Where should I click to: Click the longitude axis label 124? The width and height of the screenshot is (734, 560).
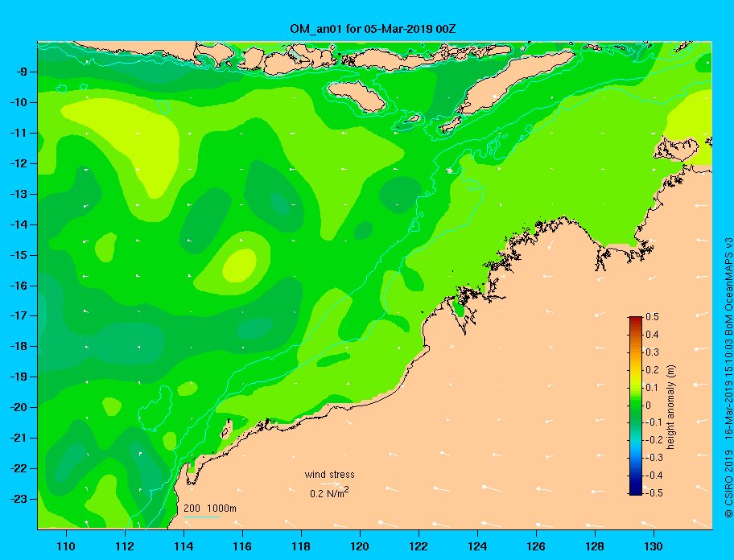pos(477,546)
